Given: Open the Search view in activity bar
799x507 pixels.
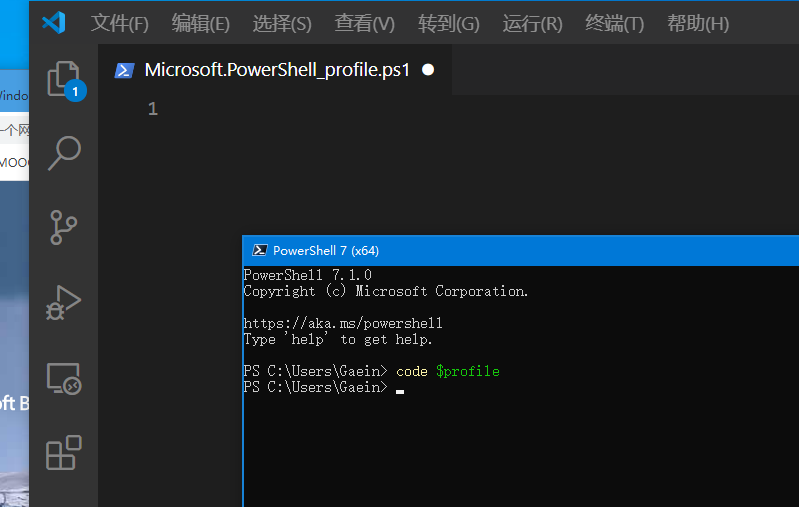Looking at the screenshot, I should (x=64, y=153).
